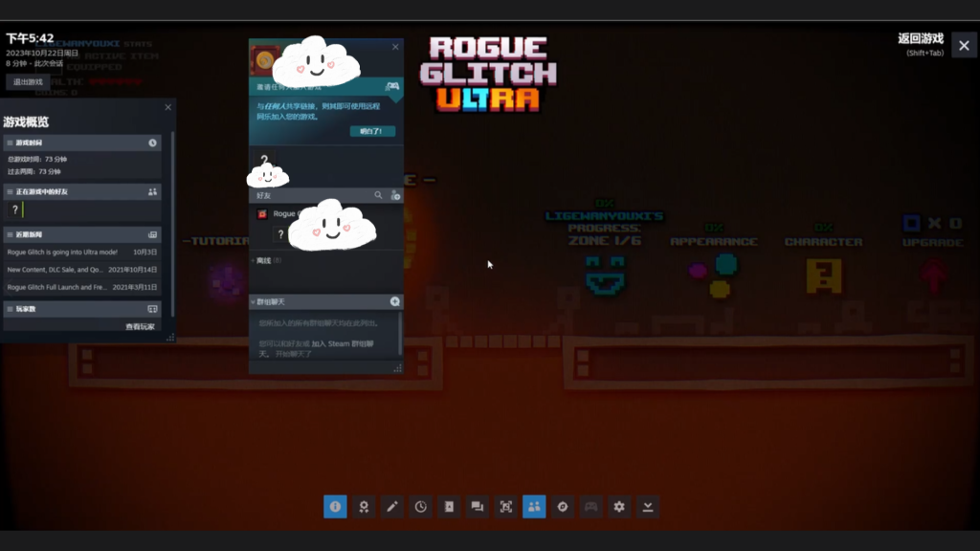Click the 下午5:42 clock text
This screenshot has width=980, height=551.
[30, 38]
